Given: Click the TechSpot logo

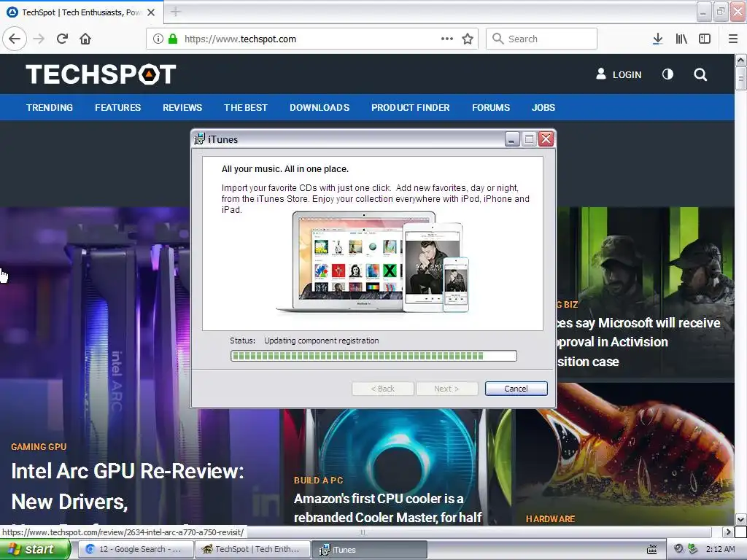Looking at the screenshot, I should [x=101, y=74].
